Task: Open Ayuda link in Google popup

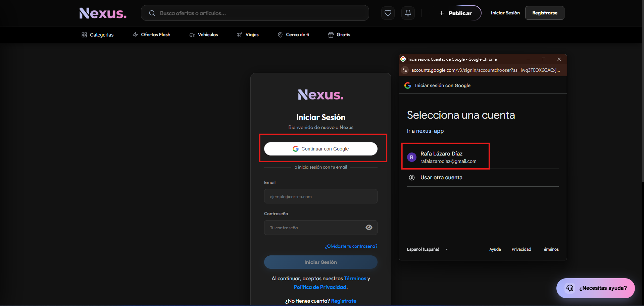Action: point(495,249)
